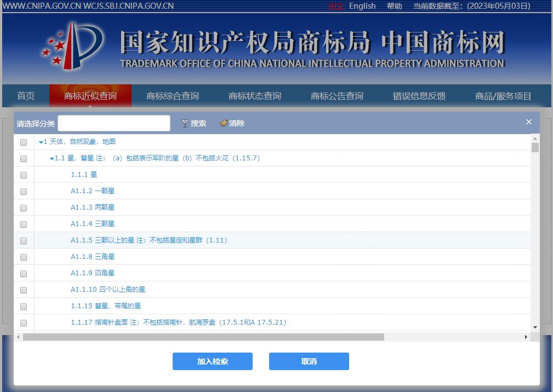Click the horizontal scrollbar right arrow

pos(526,337)
